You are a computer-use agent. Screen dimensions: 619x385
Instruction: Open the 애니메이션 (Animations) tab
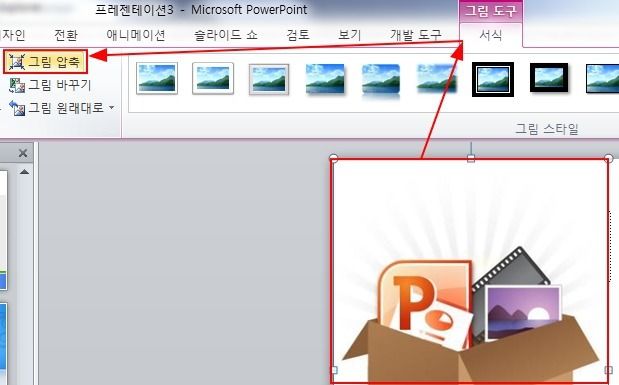coord(135,35)
